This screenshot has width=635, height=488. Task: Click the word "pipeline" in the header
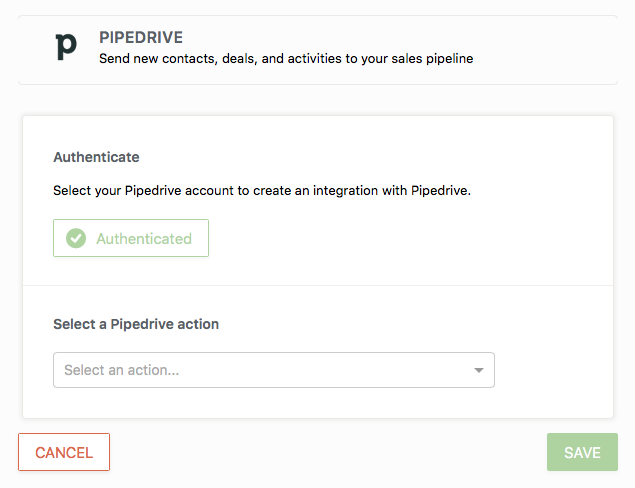pyautogui.click(x=446, y=59)
